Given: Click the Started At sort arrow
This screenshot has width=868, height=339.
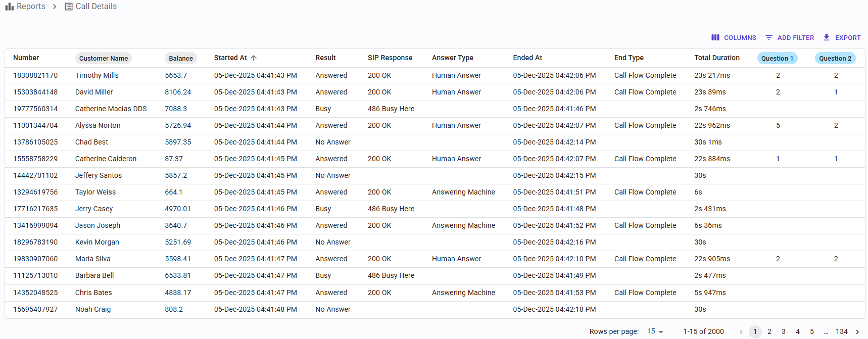Looking at the screenshot, I should 254,58.
